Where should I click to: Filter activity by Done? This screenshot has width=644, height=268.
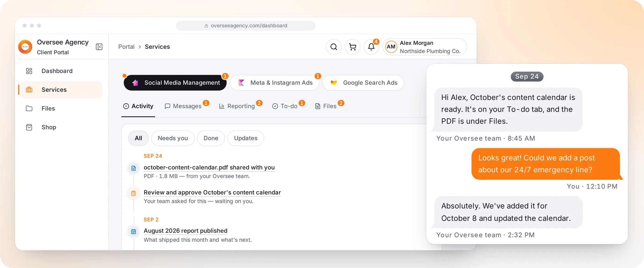pos(211,138)
